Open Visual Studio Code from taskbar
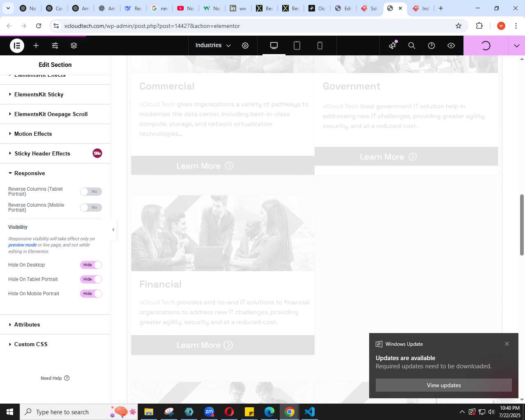Viewport: 525px width, 420px height. tap(310, 412)
